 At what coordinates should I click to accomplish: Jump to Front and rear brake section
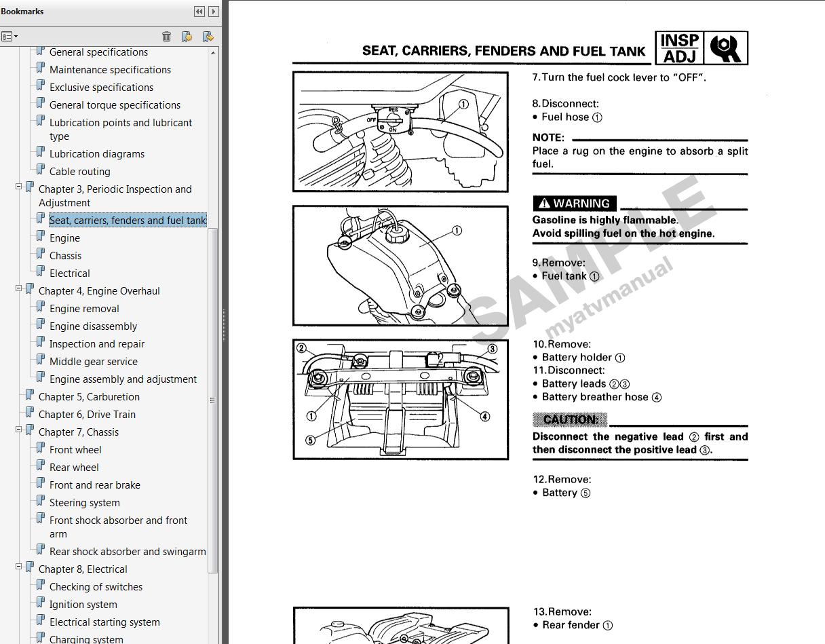coord(94,485)
